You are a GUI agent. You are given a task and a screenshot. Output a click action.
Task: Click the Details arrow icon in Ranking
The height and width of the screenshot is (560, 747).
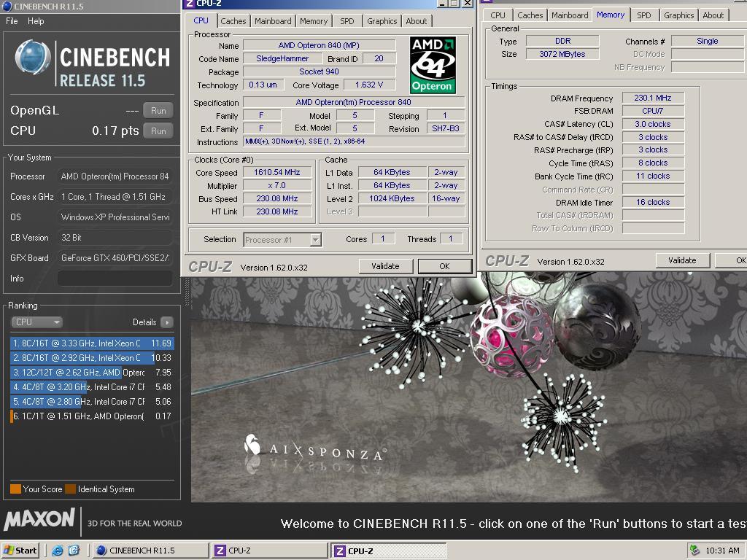tap(167, 322)
